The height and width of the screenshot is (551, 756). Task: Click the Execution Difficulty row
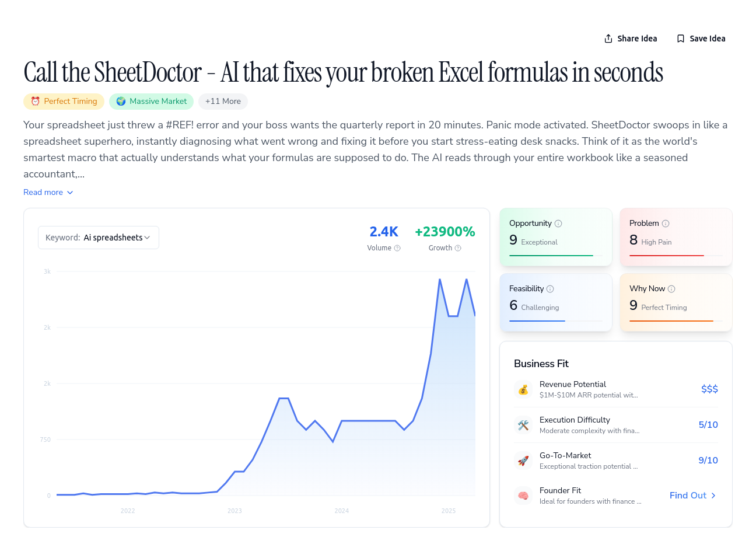point(616,425)
